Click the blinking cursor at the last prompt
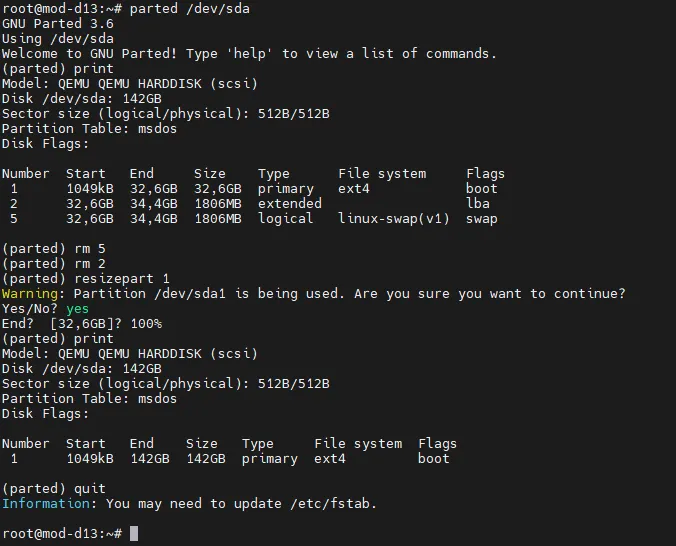 [134, 534]
